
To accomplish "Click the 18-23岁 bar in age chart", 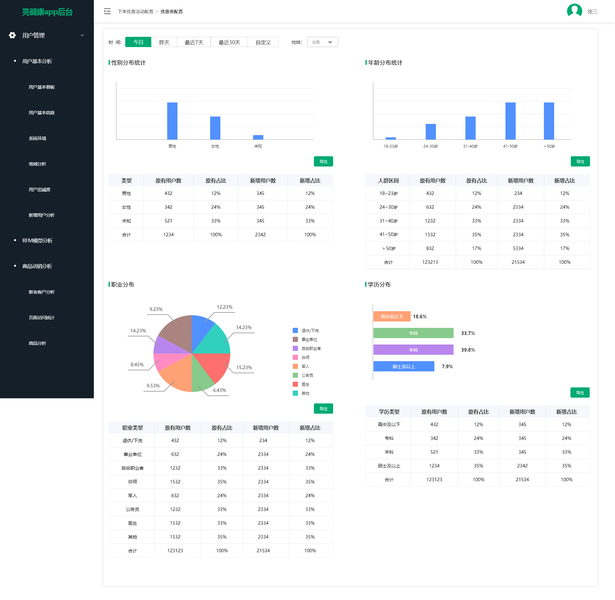I will [x=391, y=138].
